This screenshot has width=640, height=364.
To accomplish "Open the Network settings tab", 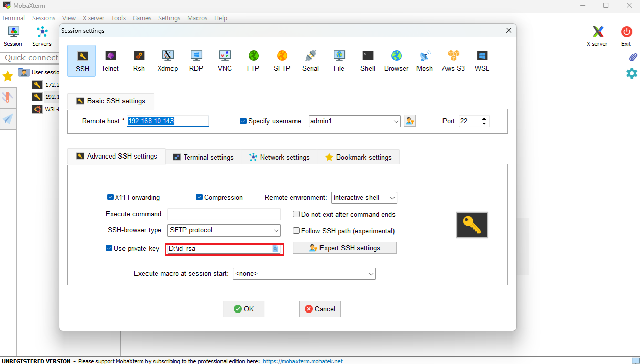I will [x=279, y=157].
